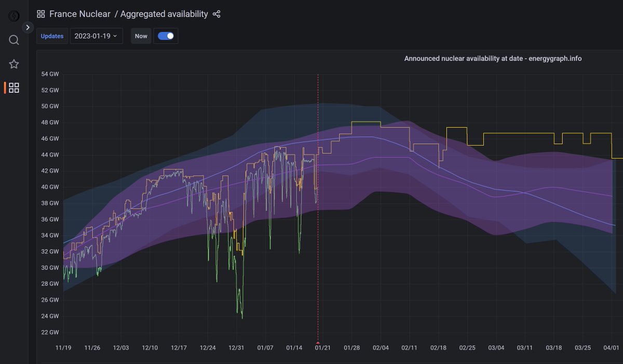Viewport: 623px width, 364px height.
Task: Click the 02/04 x-axis date label
Action: (381, 347)
